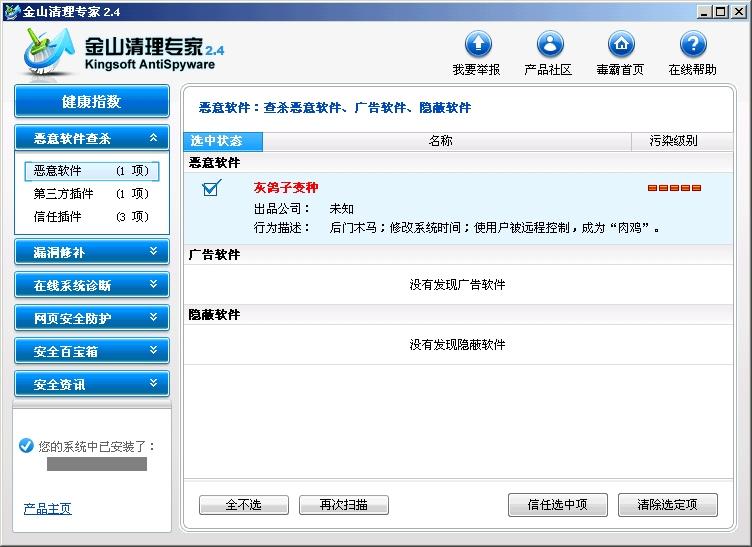This screenshot has height=547, width=752.
Task: Click the 隐蔽软件 group header row
Action: click(458, 314)
